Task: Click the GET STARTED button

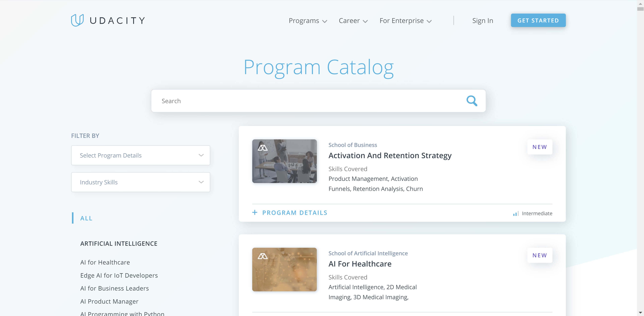Action: pos(539,20)
